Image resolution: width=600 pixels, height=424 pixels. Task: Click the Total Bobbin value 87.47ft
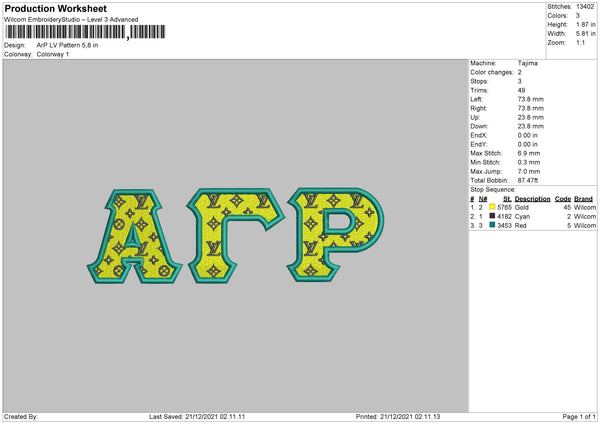click(528, 180)
